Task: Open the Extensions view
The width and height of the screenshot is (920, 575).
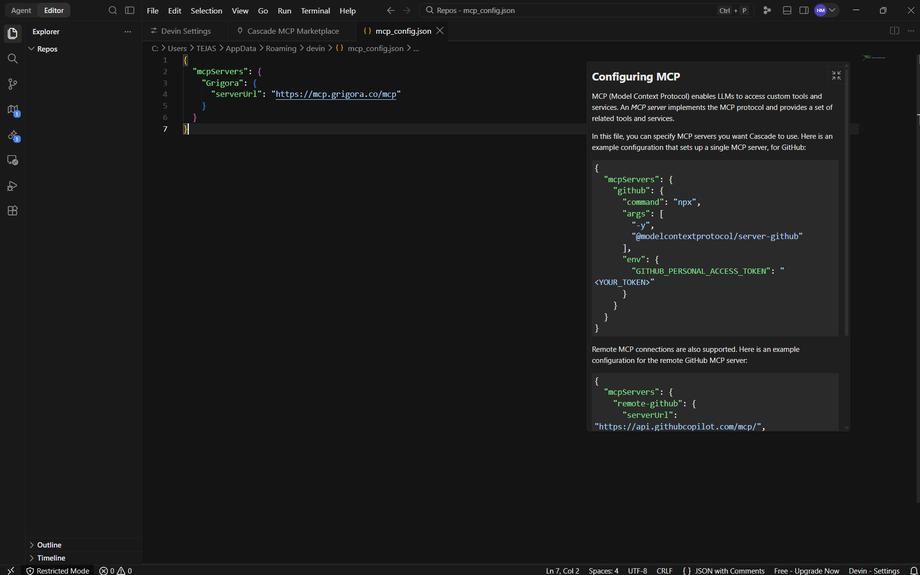Action: [12, 211]
